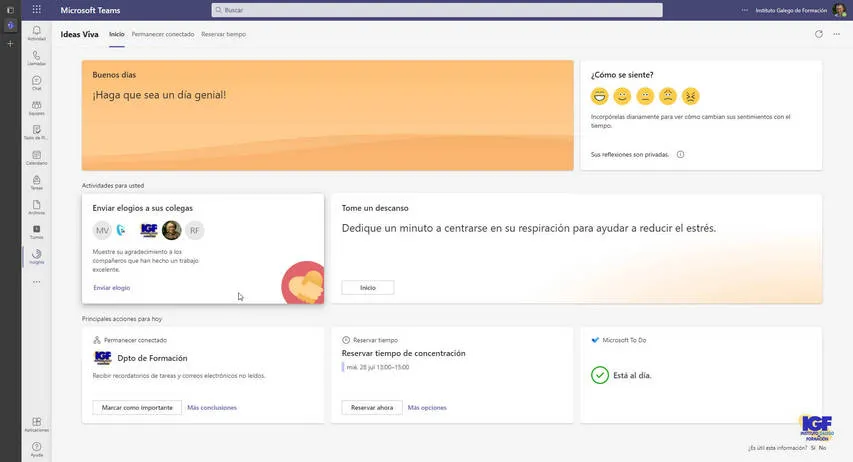Viewport: 853px width, 462px height.
Task: Open the Insights icon in sidebar
Action: (x=36, y=256)
